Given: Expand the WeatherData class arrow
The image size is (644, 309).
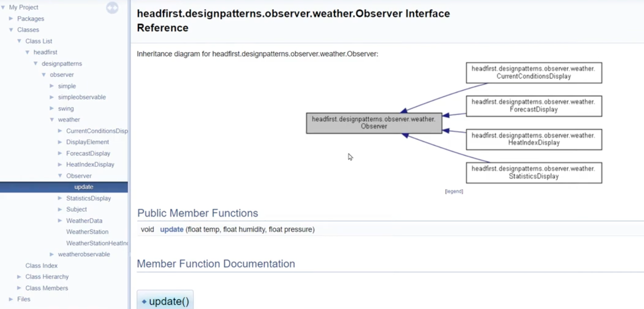Looking at the screenshot, I should click(x=60, y=221).
